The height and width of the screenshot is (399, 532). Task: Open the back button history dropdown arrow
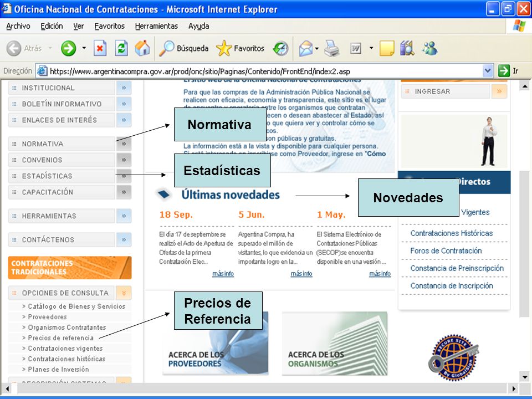[50, 48]
